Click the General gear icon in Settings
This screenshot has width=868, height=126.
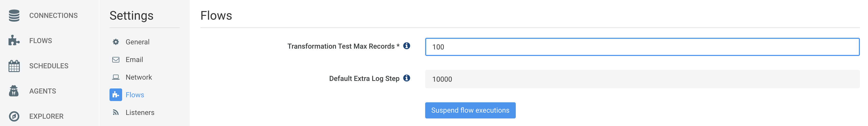click(x=116, y=42)
